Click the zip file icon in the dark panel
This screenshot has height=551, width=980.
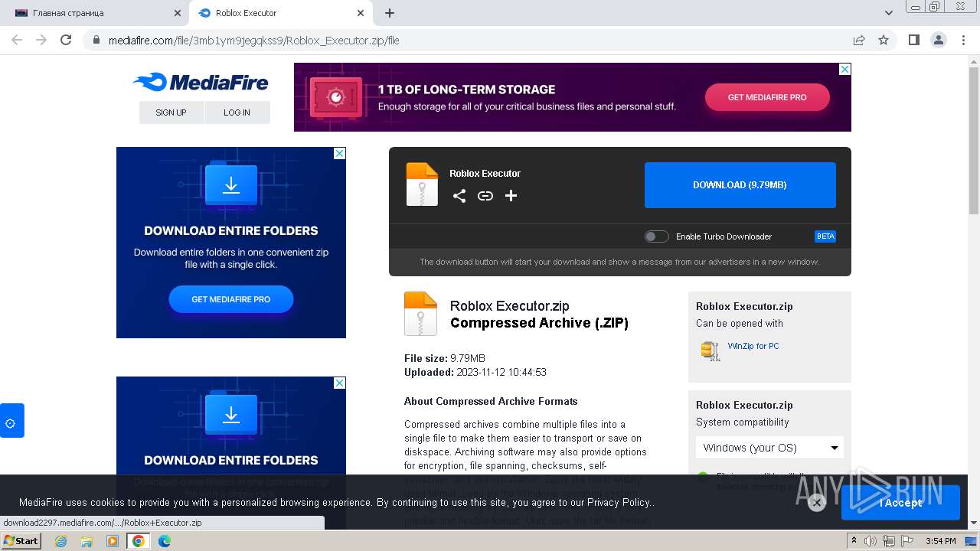(x=422, y=184)
